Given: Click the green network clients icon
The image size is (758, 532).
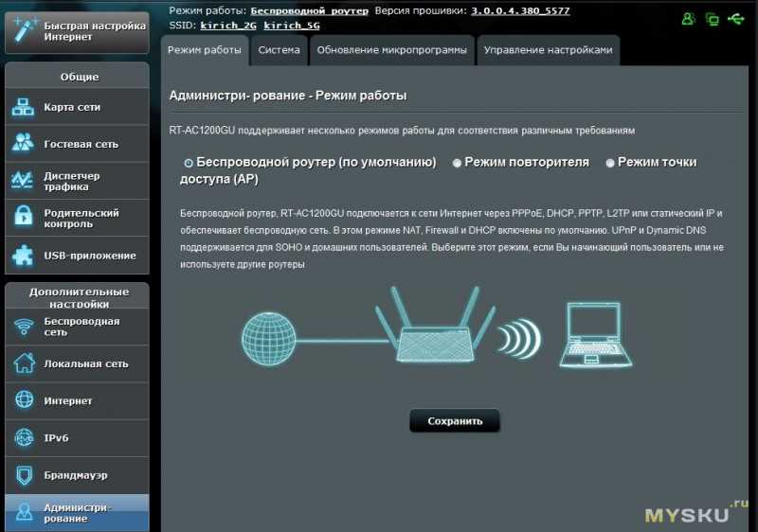Looking at the screenshot, I should pos(712,19).
